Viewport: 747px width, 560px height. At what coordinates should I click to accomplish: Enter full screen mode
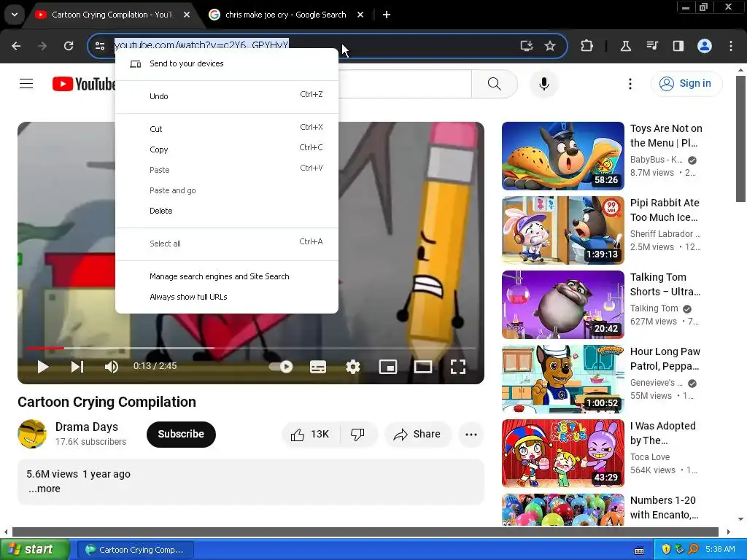[x=458, y=367]
